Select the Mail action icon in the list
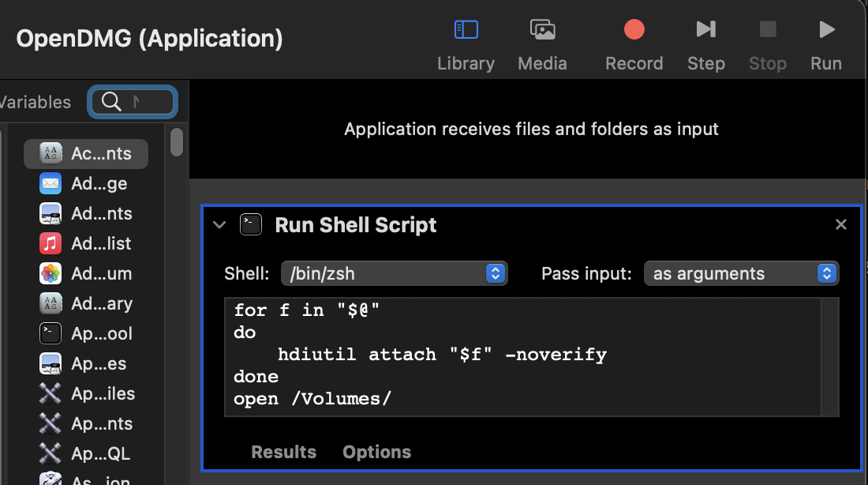Image resolution: width=868 pixels, height=485 pixels. [x=51, y=184]
